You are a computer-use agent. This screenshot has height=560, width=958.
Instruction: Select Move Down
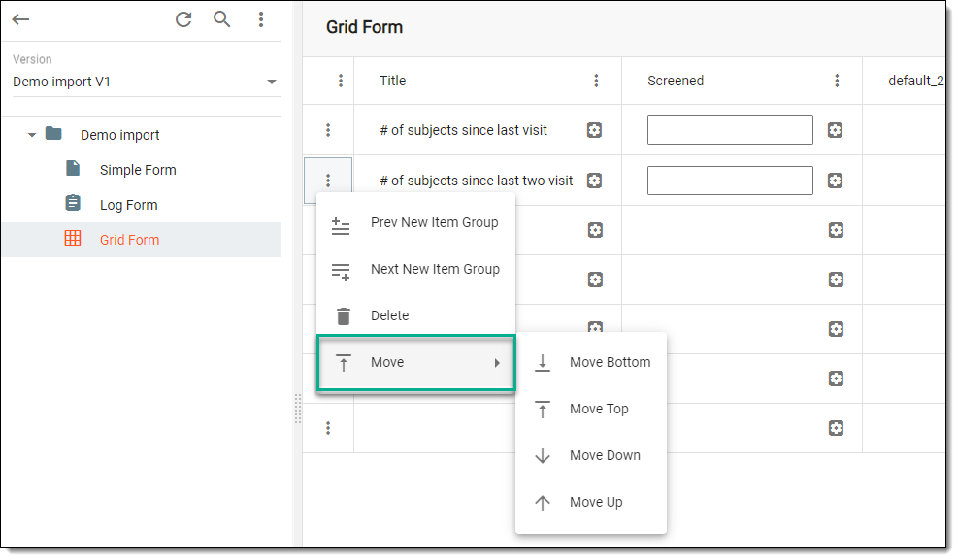click(591, 455)
